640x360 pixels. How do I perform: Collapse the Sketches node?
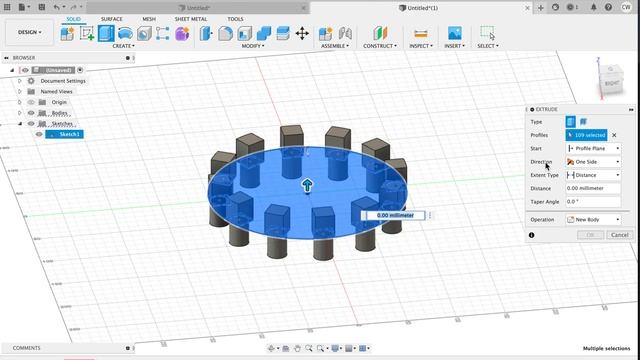(x=20, y=123)
